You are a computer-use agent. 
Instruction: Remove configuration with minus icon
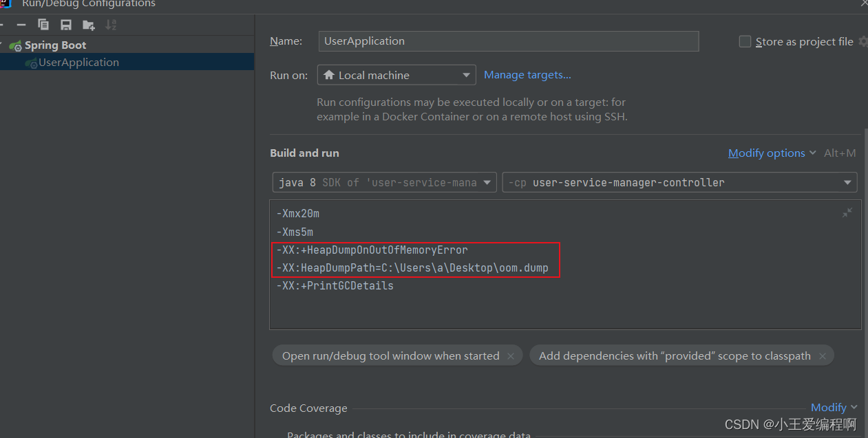pyautogui.click(x=23, y=25)
